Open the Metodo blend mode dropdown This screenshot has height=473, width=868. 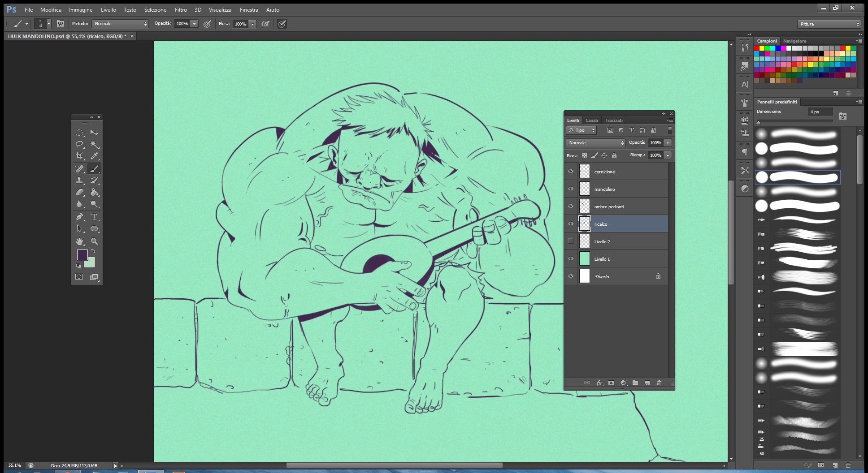(120, 24)
